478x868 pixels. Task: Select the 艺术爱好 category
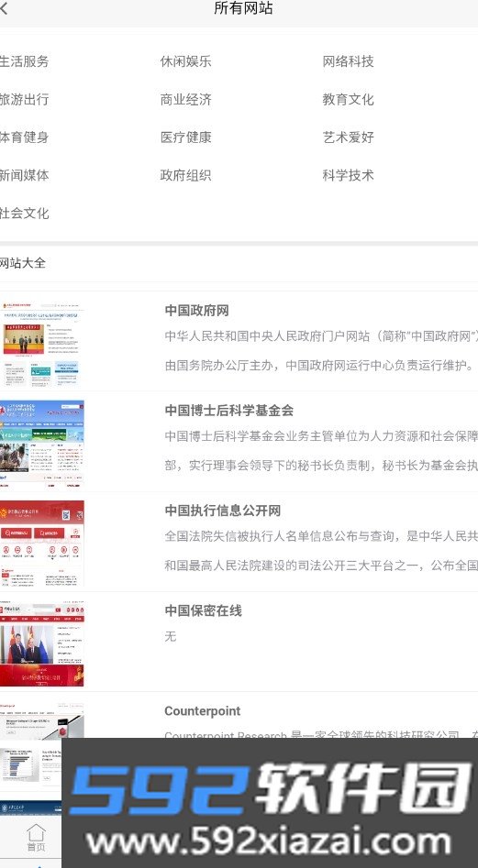pyautogui.click(x=348, y=137)
